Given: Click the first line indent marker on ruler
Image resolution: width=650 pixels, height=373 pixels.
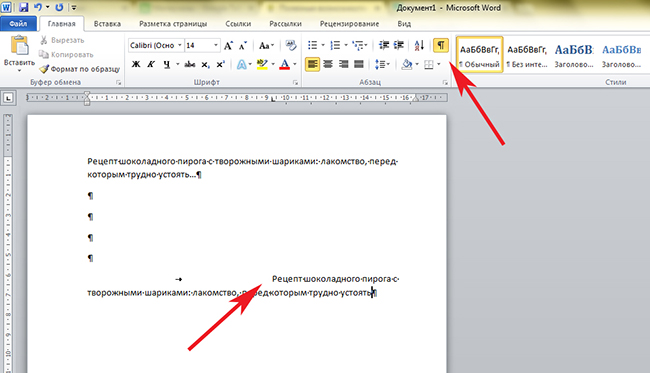Looking at the screenshot, I should (87, 95).
